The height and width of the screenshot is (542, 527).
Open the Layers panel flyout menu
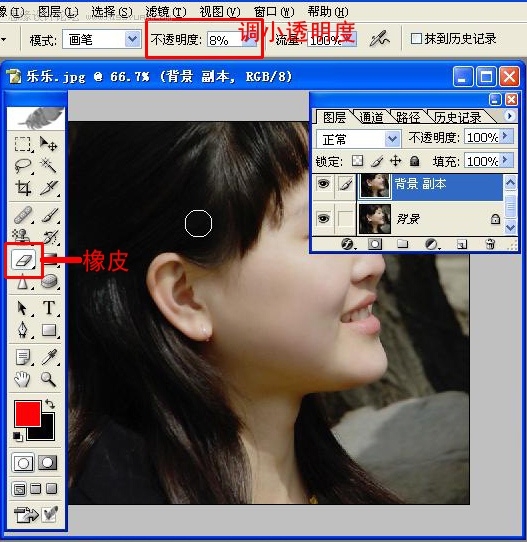pyautogui.click(x=509, y=116)
